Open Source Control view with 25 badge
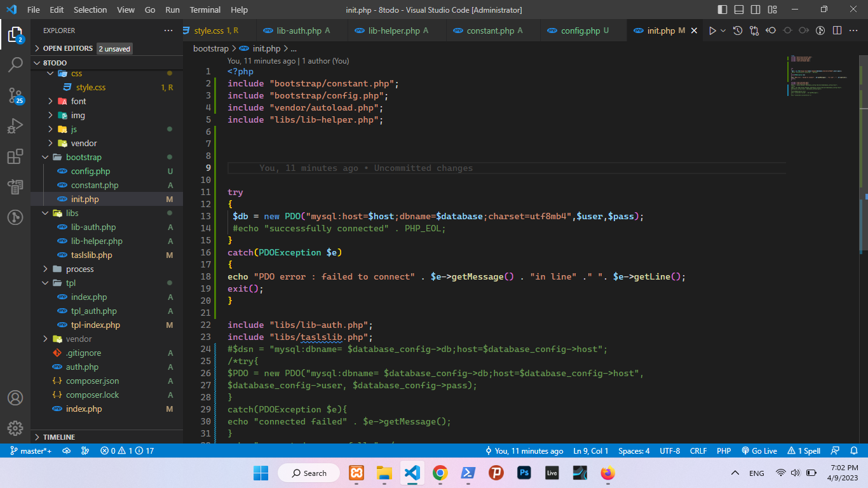The image size is (868, 488). [15, 95]
